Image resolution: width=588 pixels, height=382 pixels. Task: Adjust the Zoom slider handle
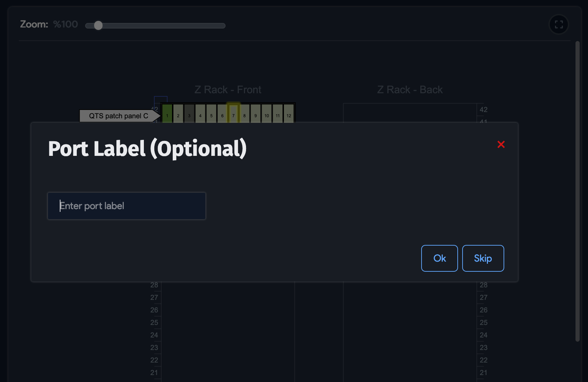tap(98, 25)
